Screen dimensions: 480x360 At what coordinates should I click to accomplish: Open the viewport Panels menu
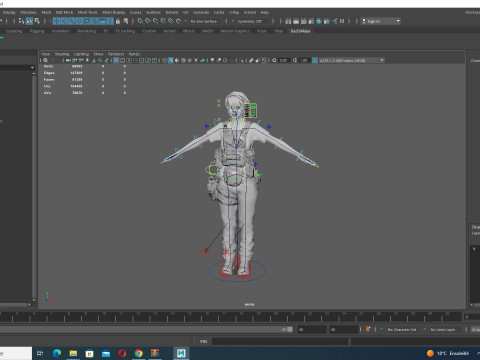134,54
